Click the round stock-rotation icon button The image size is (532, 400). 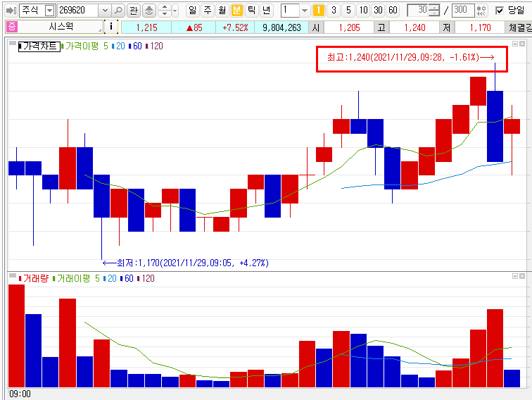[x=149, y=11]
